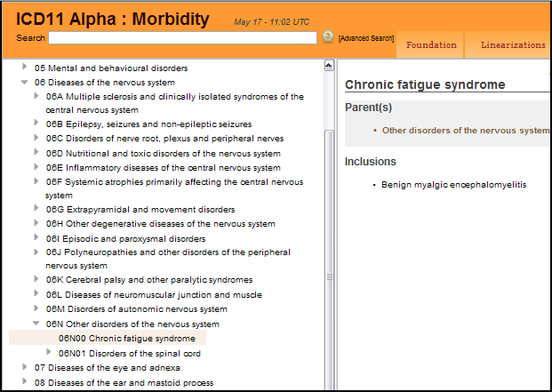Viewport: 552px width, 392px height.
Task: Expand 06B Epilepsy, seizures node arrow
Action: pyautogui.click(x=36, y=123)
